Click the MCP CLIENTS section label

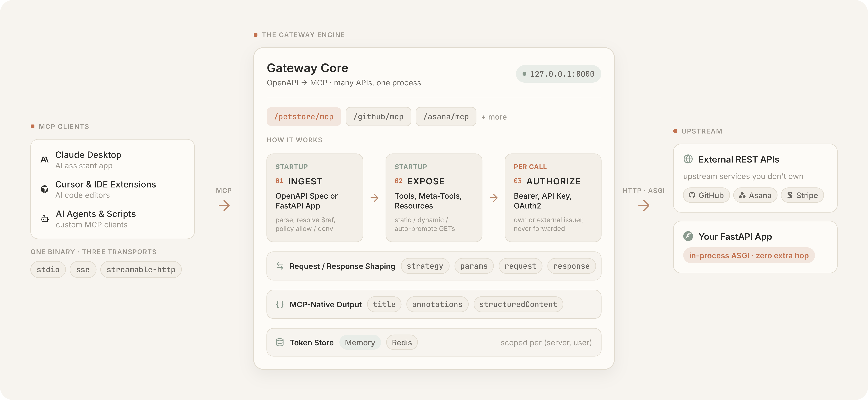pos(64,126)
